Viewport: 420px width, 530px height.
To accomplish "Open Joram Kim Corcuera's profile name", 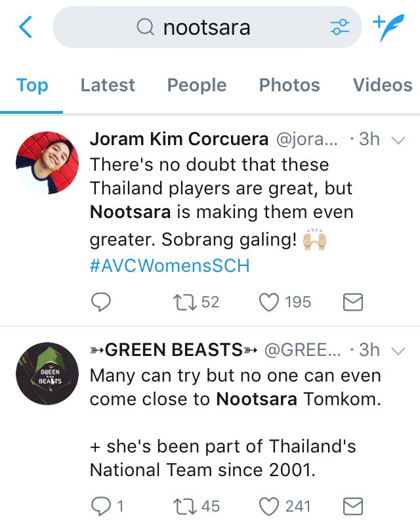I will [178, 139].
